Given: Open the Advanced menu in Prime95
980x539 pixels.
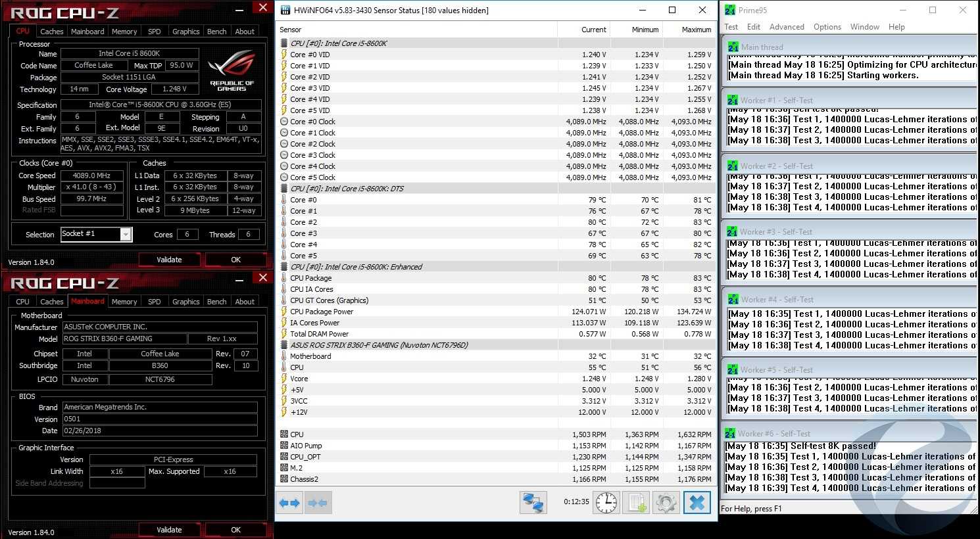Looking at the screenshot, I should tap(787, 27).
